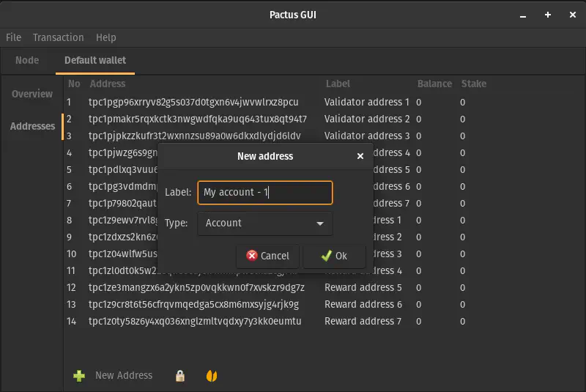This screenshot has height=392, width=586.
Task: Click the Label column header
Action: point(338,84)
